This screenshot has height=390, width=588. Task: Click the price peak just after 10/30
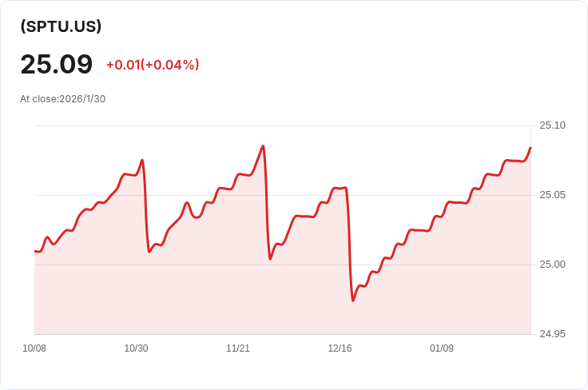click(x=142, y=161)
